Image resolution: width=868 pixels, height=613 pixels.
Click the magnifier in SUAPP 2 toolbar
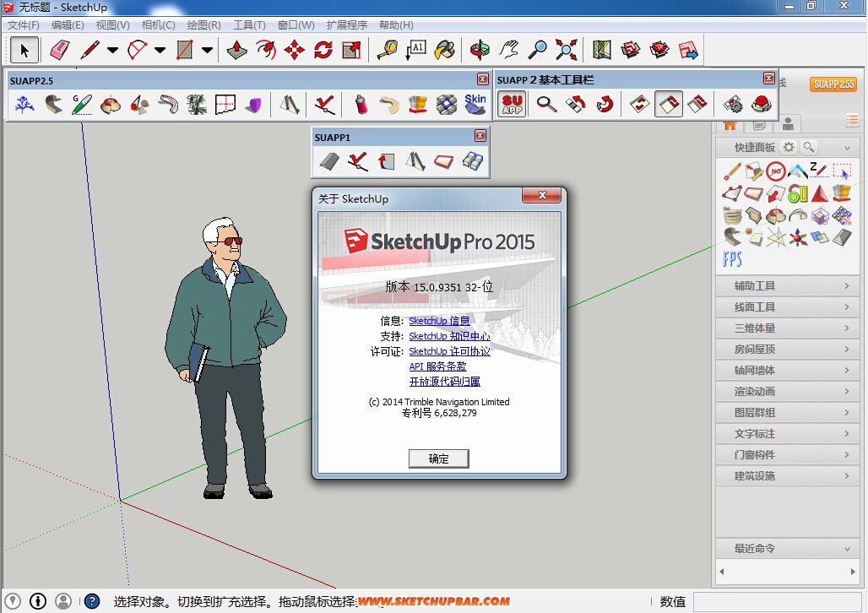tap(546, 104)
